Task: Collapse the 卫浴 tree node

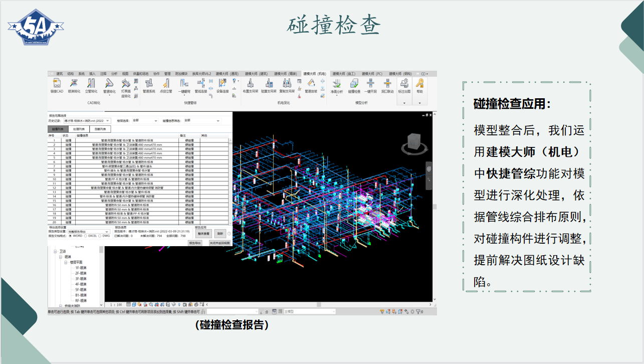Action: [55, 251]
